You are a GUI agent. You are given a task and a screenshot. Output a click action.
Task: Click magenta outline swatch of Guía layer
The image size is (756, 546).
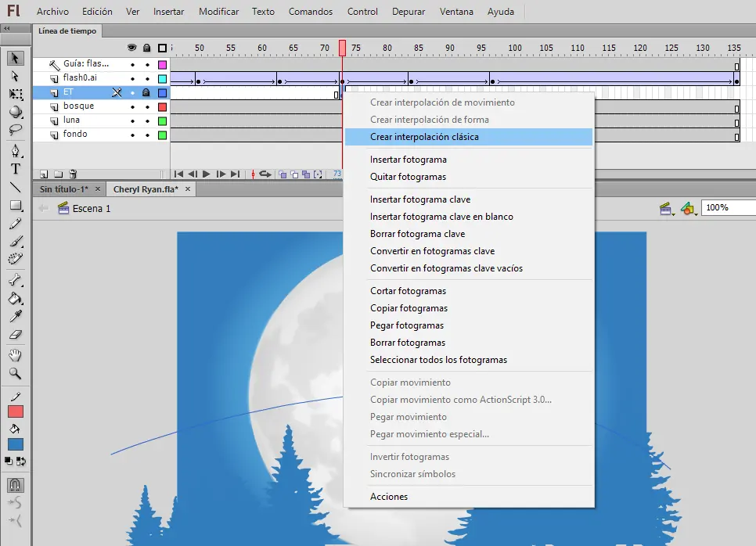163,65
